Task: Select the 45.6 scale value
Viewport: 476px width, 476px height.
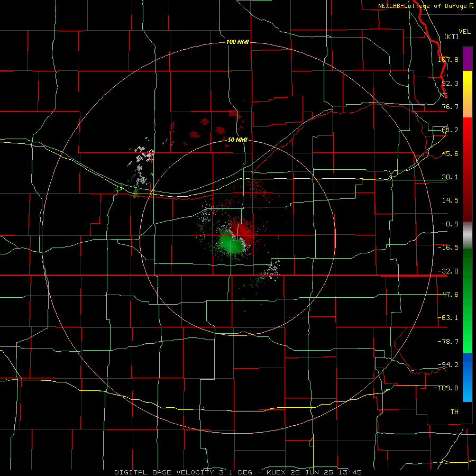Action: pyautogui.click(x=450, y=153)
